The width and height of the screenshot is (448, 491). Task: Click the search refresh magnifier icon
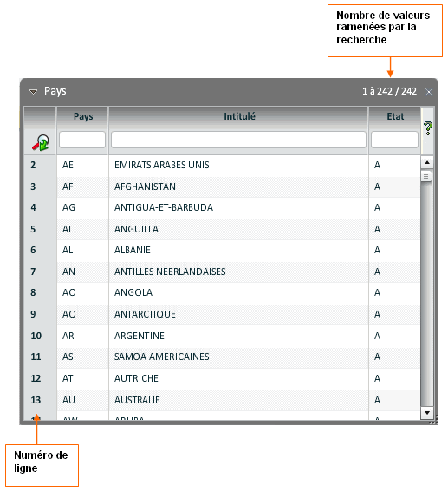click(41, 143)
